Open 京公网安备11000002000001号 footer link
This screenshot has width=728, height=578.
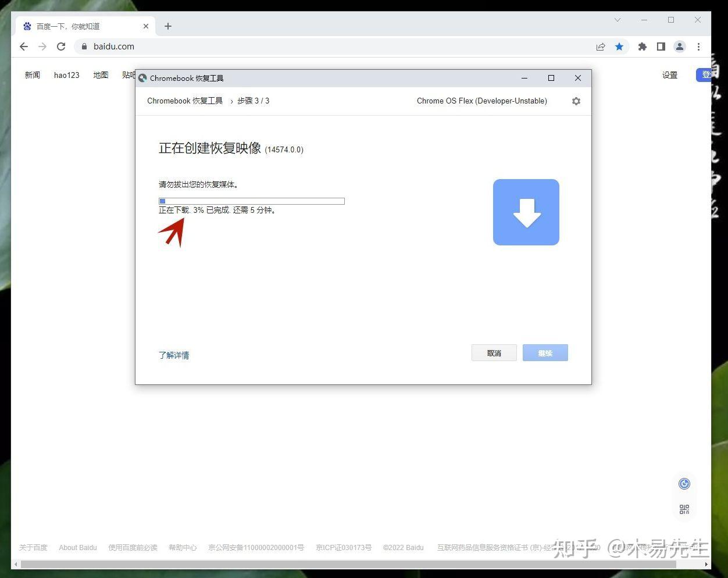pyautogui.click(x=256, y=548)
